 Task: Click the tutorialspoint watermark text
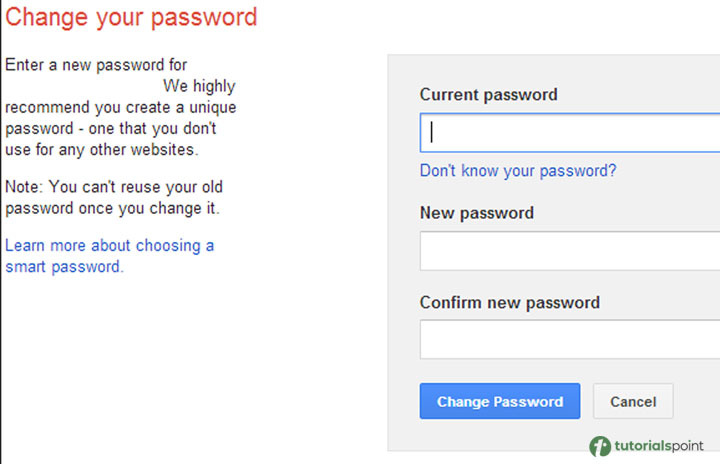pos(662,446)
